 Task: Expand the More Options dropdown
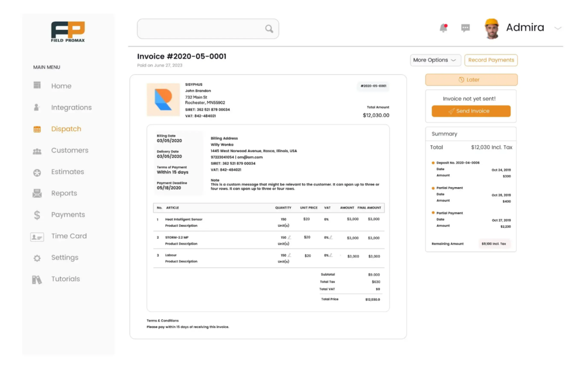pyautogui.click(x=435, y=60)
